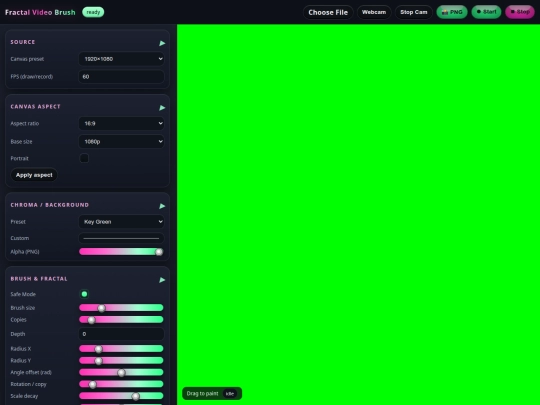This screenshot has height=405, width=540.
Task: Click the Apply aspect button
Action: pyautogui.click(x=34, y=175)
